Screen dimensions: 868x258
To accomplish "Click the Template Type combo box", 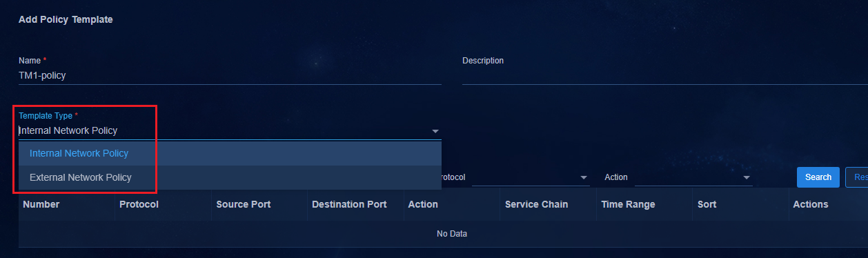I will 230,130.
